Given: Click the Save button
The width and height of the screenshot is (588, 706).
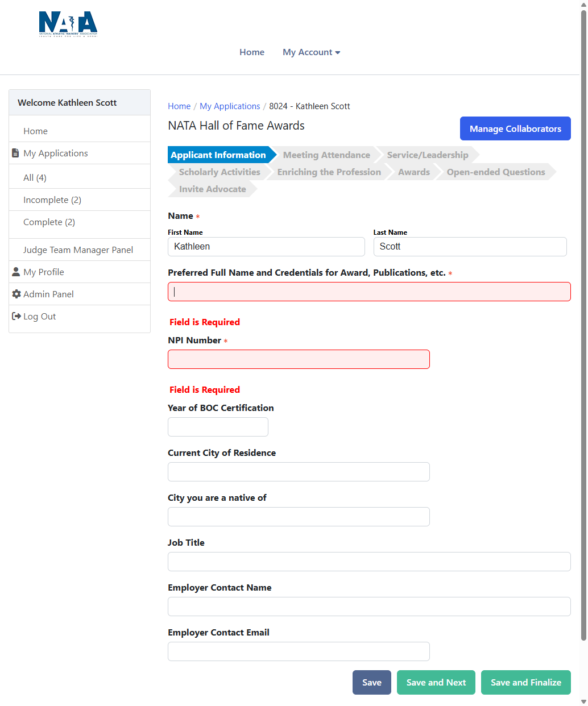Looking at the screenshot, I should (372, 682).
